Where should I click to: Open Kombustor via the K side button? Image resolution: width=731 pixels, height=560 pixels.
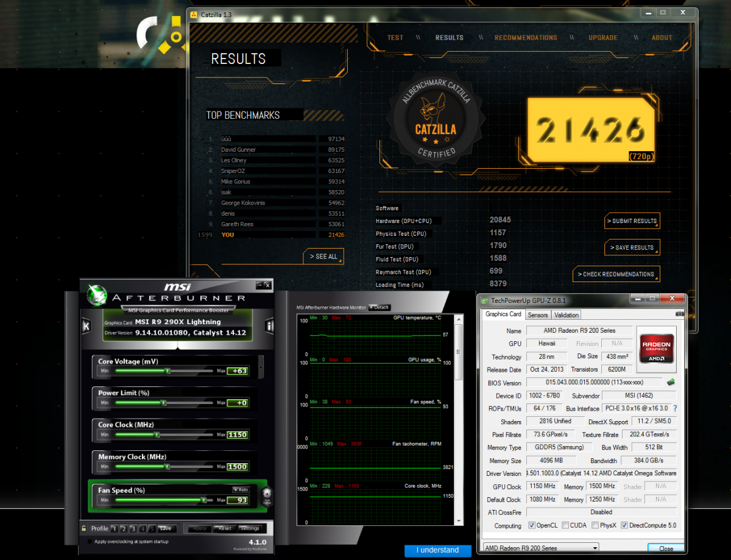85,326
